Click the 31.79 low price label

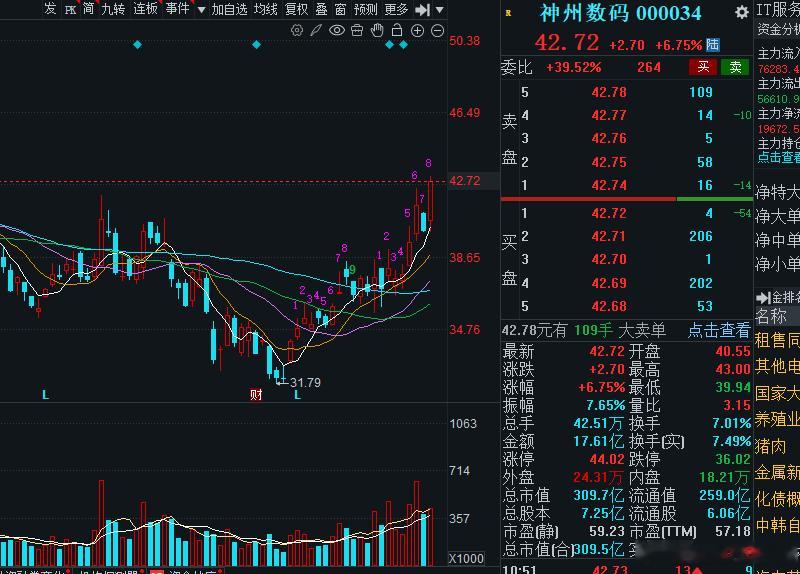point(305,382)
